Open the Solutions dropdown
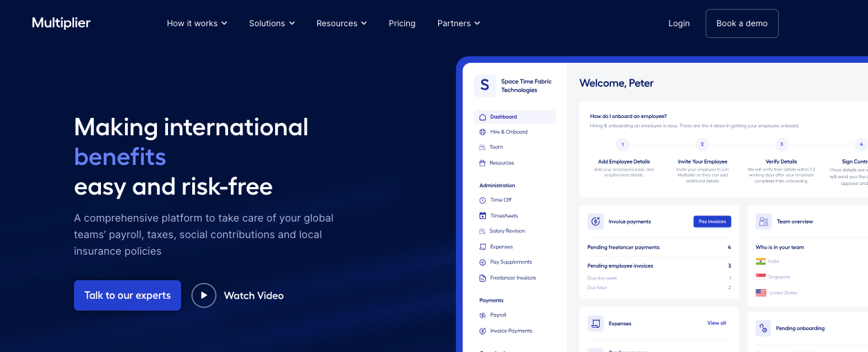 pyautogui.click(x=272, y=23)
